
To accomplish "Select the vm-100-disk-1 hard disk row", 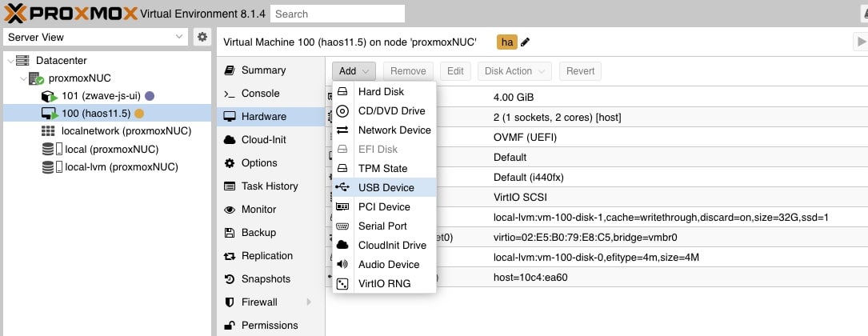I will [x=597, y=218].
